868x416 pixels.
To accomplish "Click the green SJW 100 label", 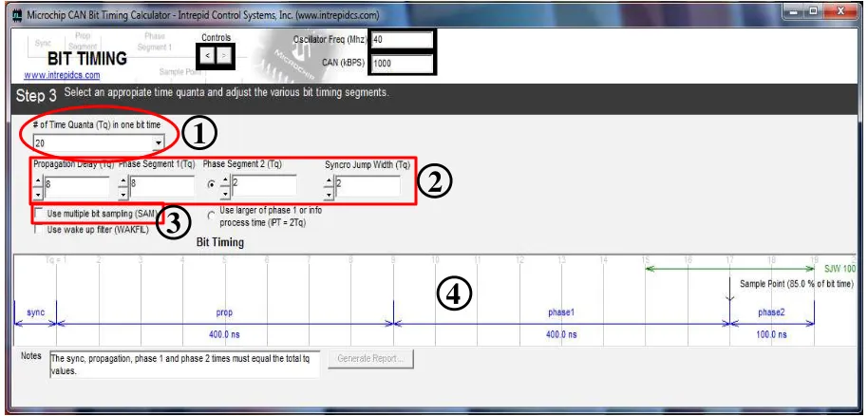I will [x=840, y=269].
